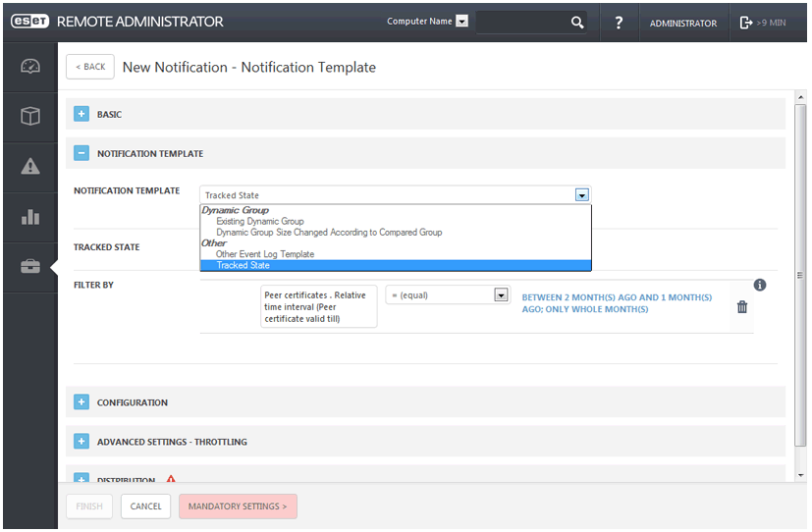Expand the BASIC section
The width and height of the screenshot is (812, 532).
(81, 114)
